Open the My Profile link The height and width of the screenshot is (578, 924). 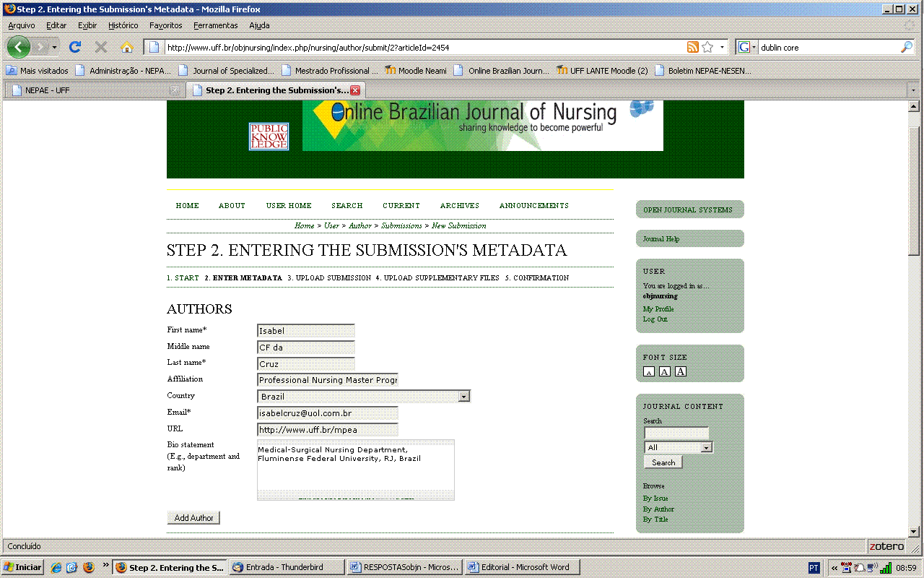click(x=658, y=309)
